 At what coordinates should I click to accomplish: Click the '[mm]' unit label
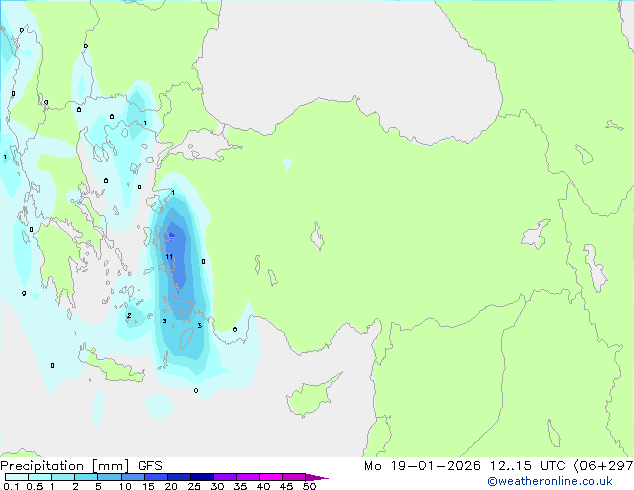[x=110, y=466]
